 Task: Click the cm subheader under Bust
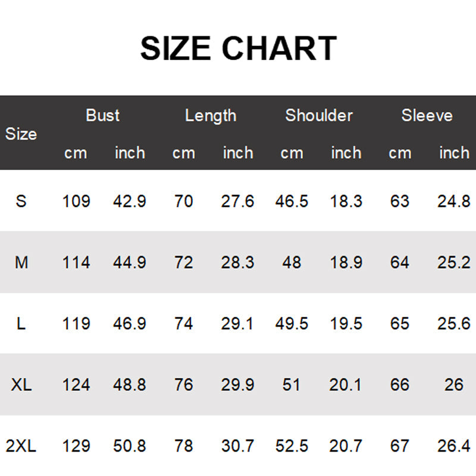coord(76,153)
